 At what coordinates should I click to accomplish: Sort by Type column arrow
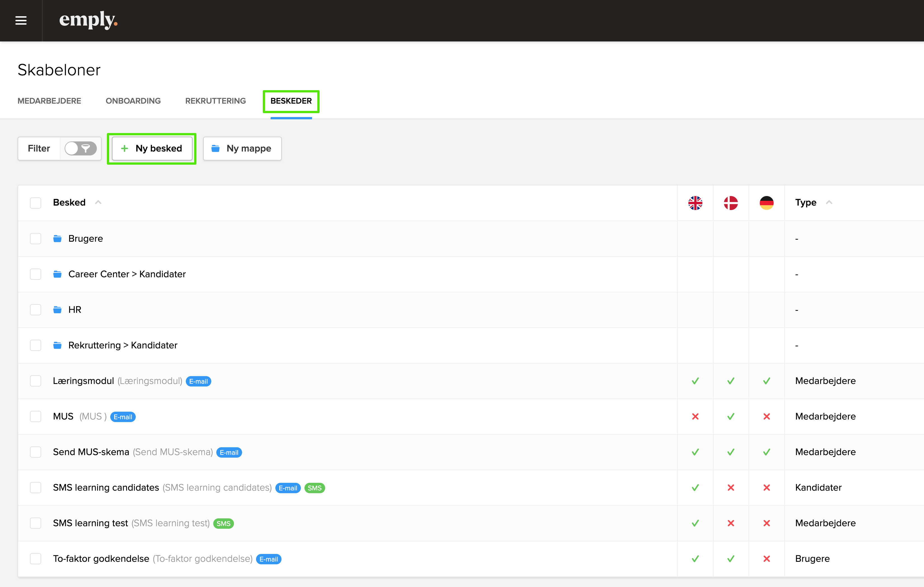click(829, 202)
